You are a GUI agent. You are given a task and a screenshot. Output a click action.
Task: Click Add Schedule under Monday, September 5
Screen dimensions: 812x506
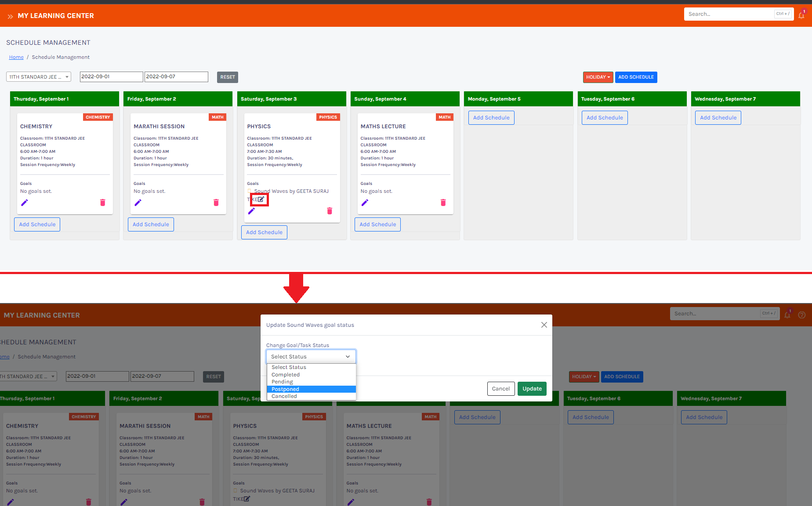[491, 118]
